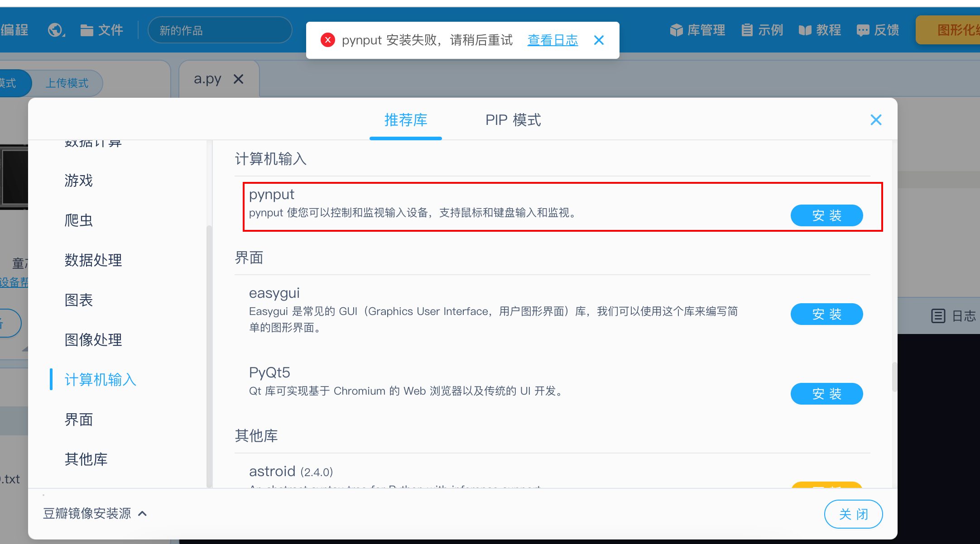Image resolution: width=980 pixels, height=544 pixels.
Task: Click 查看日志 link in error toast
Action: click(552, 40)
